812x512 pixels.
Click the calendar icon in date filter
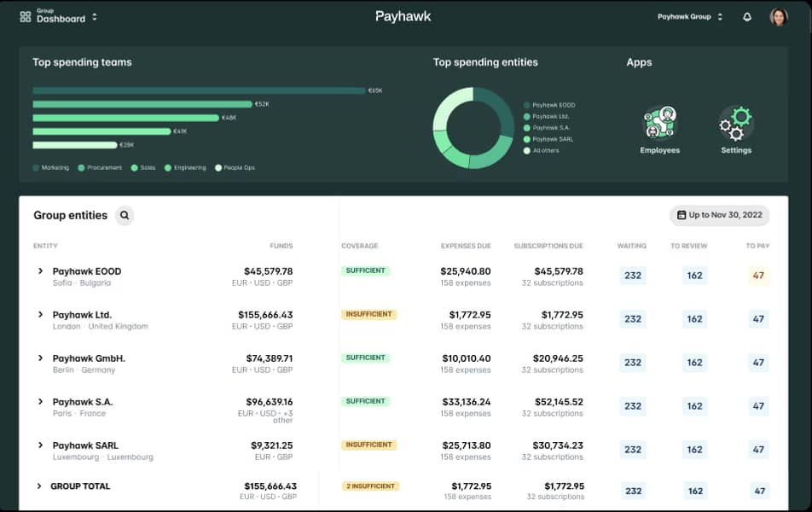[681, 215]
